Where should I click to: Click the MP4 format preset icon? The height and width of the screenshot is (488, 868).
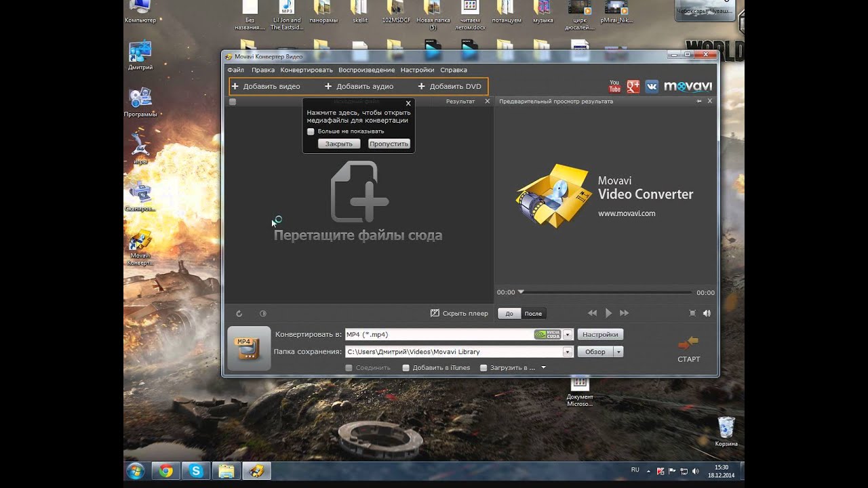tap(249, 348)
